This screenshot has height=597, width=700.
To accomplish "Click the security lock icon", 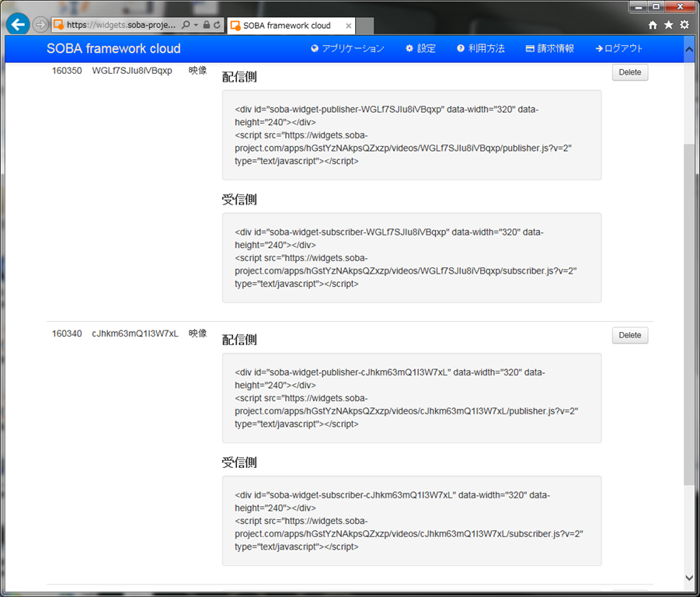I will coord(206,25).
